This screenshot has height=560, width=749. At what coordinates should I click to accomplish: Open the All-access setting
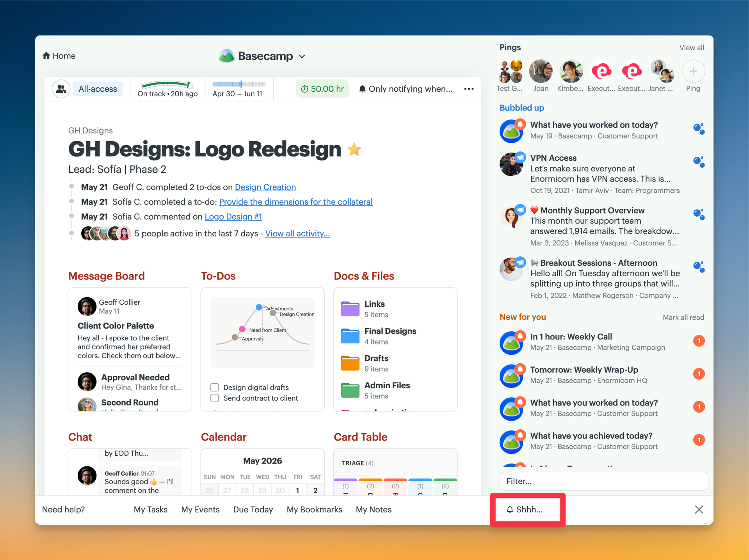[x=98, y=89]
